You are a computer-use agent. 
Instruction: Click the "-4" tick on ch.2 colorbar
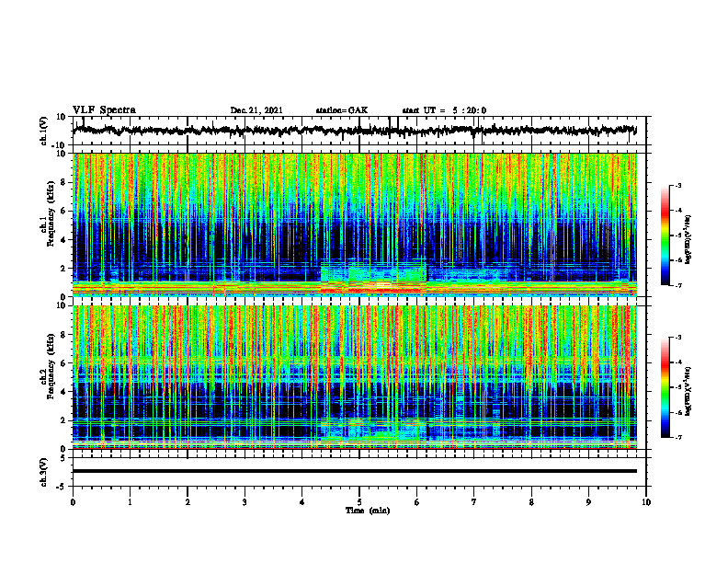[678, 362]
